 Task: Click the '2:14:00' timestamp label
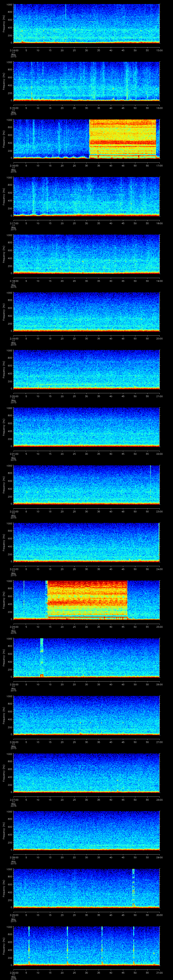coord(14,50)
